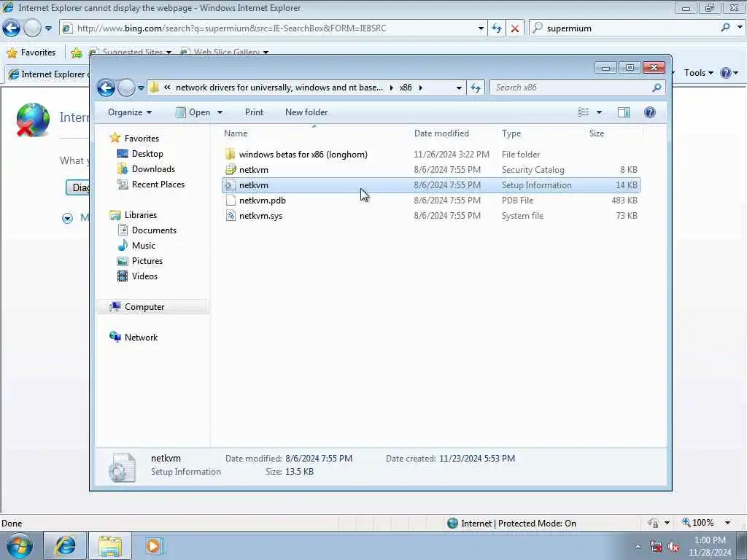Stop loading the page in IE
The image size is (747, 560).
pyautogui.click(x=515, y=28)
